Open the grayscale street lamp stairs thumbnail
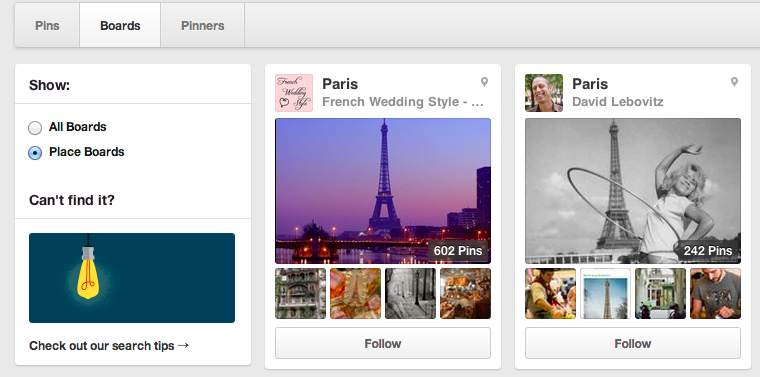The width and height of the screenshot is (760, 377). coord(411,294)
